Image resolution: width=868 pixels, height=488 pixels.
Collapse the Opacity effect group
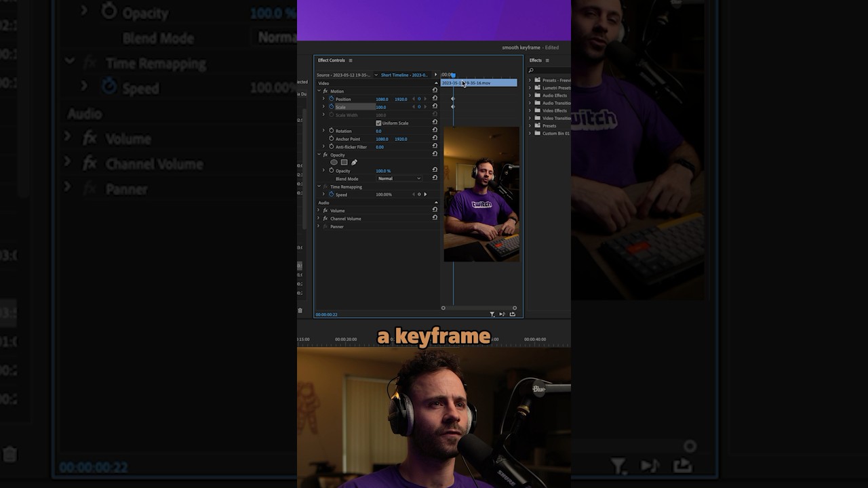(319, 155)
